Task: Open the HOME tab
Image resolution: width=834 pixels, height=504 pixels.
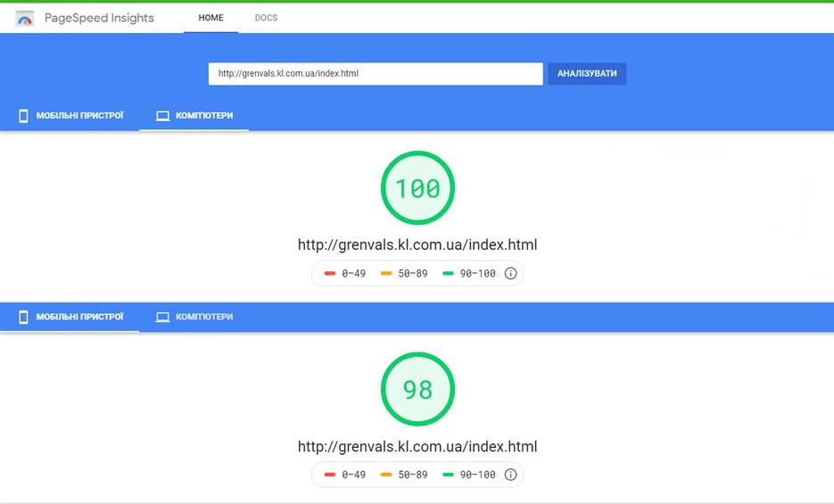Action: (211, 18)
